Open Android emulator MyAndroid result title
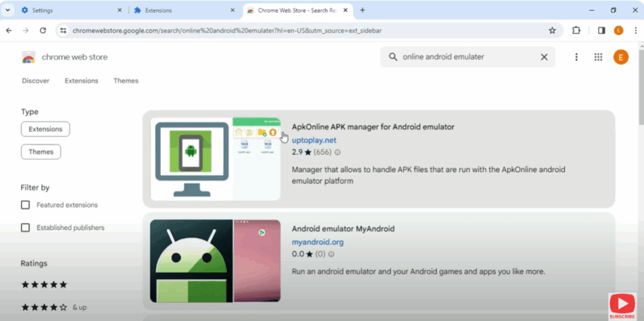 (343, 229)
